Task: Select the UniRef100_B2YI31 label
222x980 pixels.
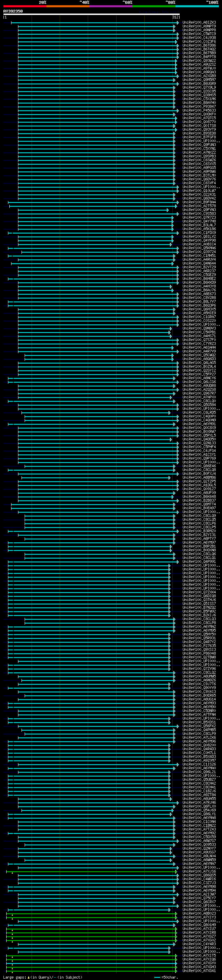Action: (199, 535)
